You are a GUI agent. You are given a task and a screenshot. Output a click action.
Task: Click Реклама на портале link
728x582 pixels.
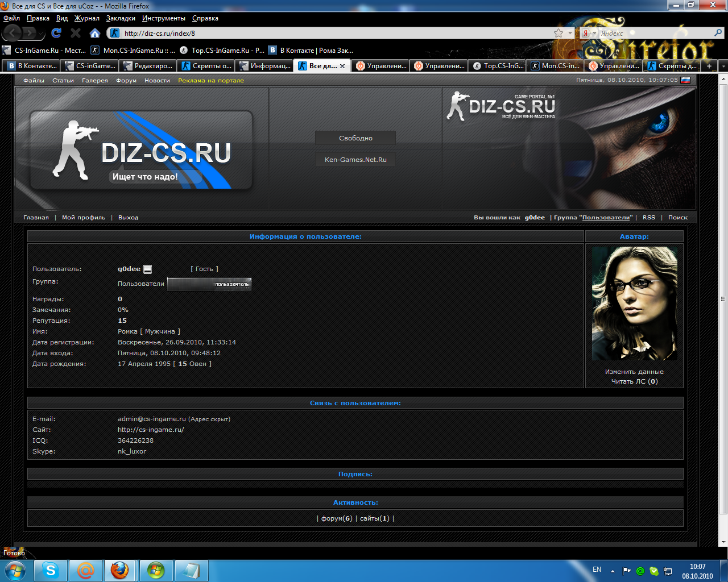coord(211,81)
